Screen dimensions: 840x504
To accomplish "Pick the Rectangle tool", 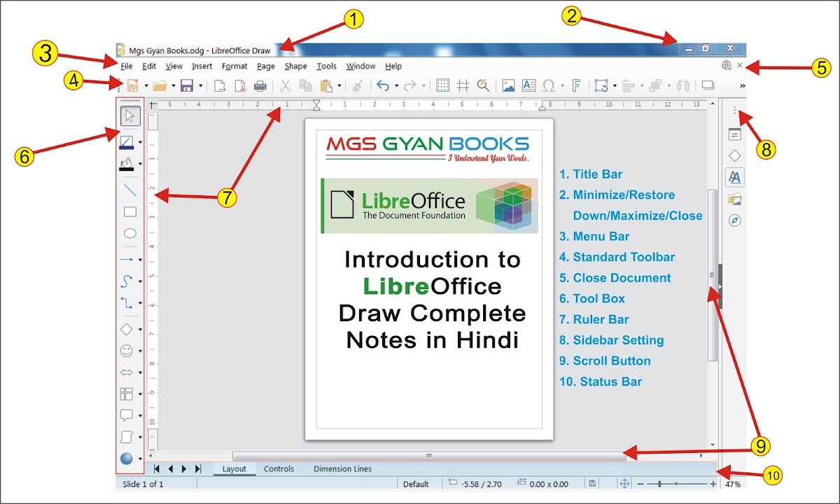I will (x=129, y=211).
